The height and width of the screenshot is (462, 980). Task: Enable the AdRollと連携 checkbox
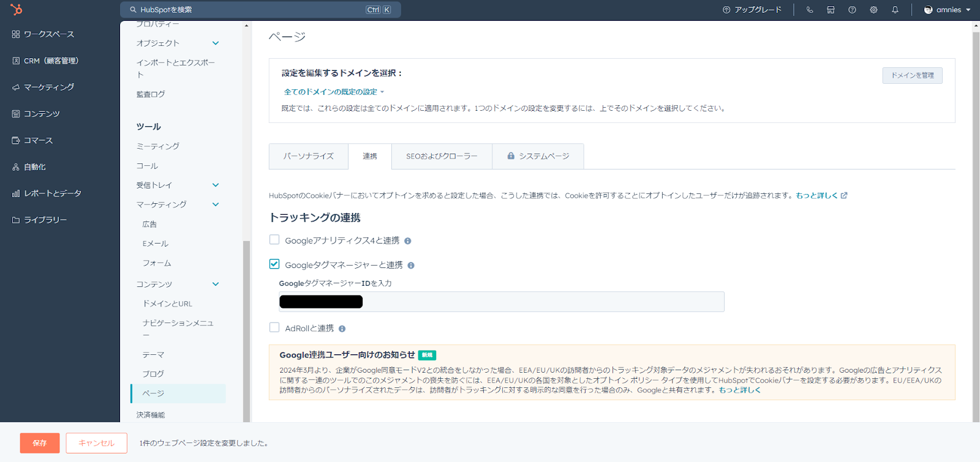(274, 327)
